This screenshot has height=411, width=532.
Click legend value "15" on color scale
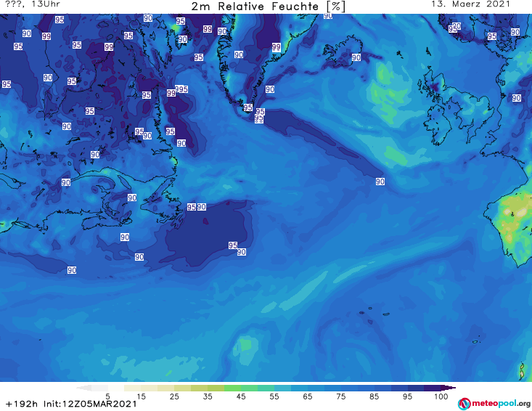coord(141,396)
